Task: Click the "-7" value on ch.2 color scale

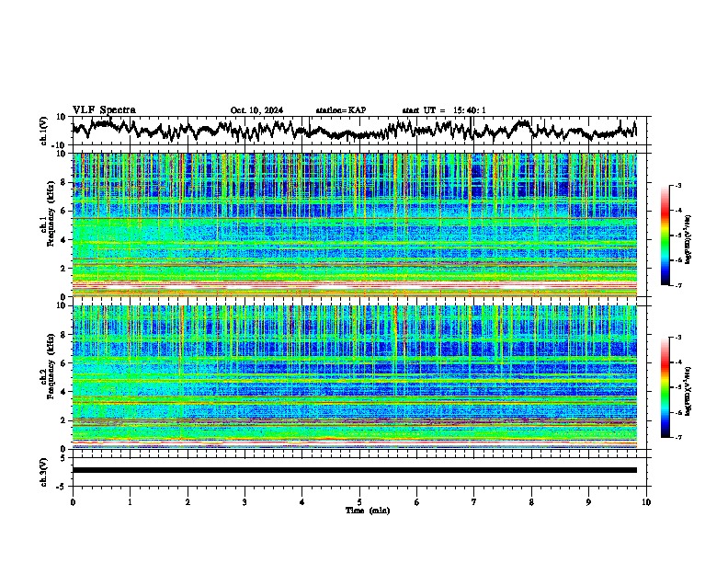Action: tap(678, 437)
